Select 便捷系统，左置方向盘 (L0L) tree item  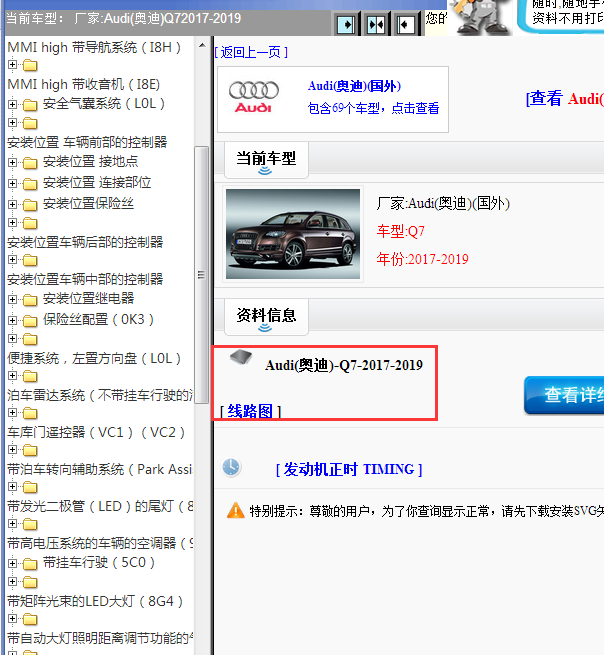94,358
